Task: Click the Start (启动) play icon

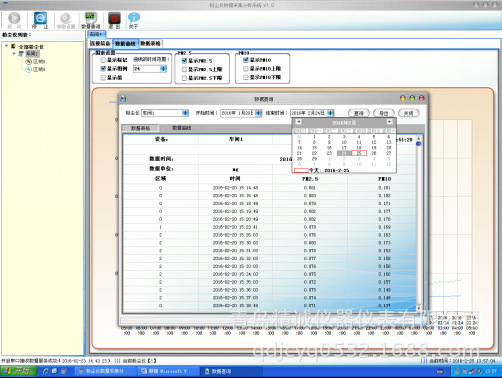Action: point(14,18)
